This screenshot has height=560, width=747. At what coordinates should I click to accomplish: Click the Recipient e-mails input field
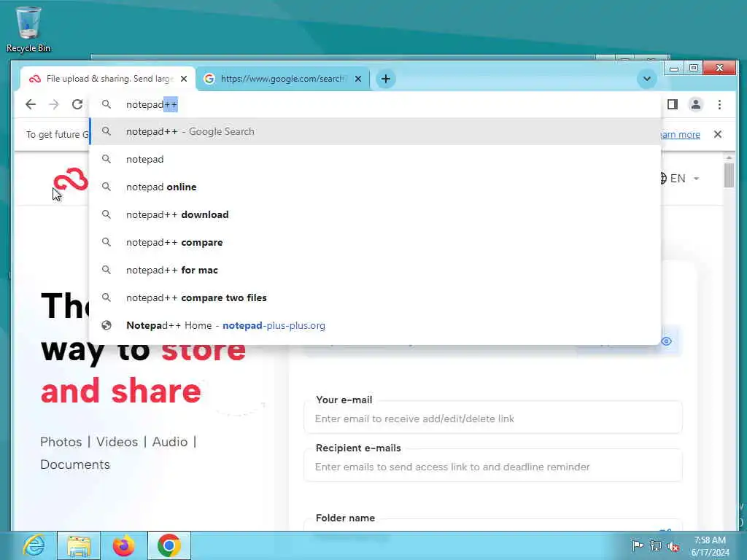coord(492,466)
